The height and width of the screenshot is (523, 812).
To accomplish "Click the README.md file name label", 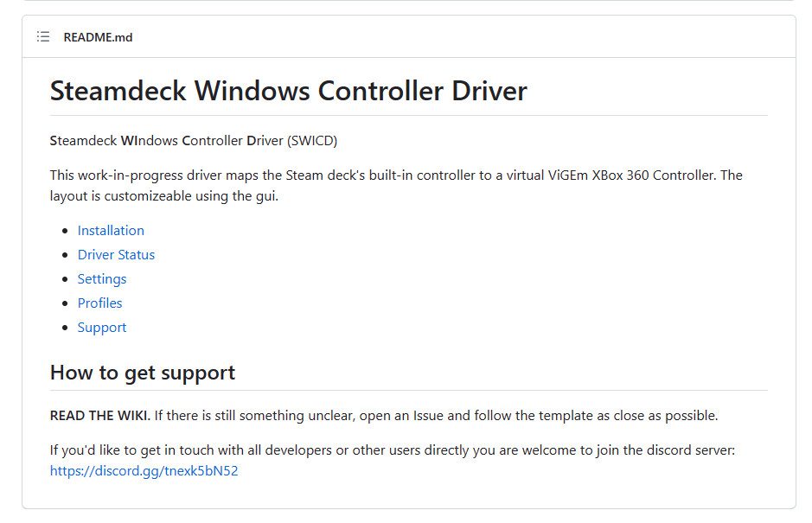I will 98,37.
